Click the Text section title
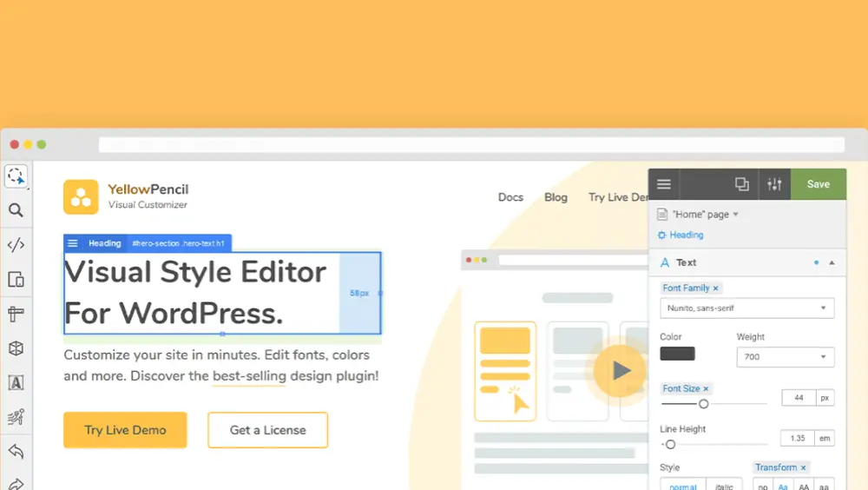 pos(687,262)
